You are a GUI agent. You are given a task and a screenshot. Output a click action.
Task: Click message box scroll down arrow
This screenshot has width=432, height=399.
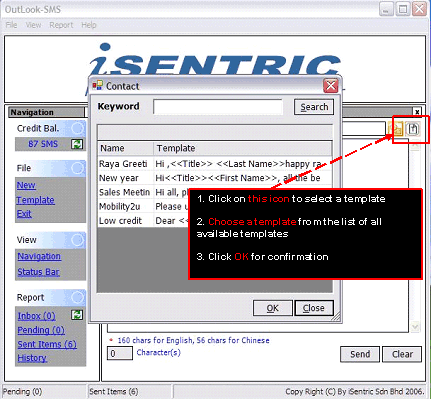point(415,327)
